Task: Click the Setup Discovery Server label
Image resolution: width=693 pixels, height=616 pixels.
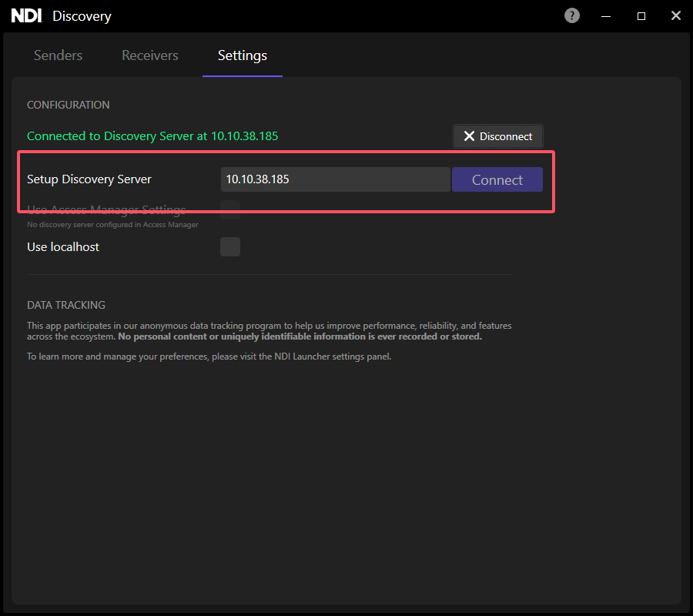Action: pos(89,179)
